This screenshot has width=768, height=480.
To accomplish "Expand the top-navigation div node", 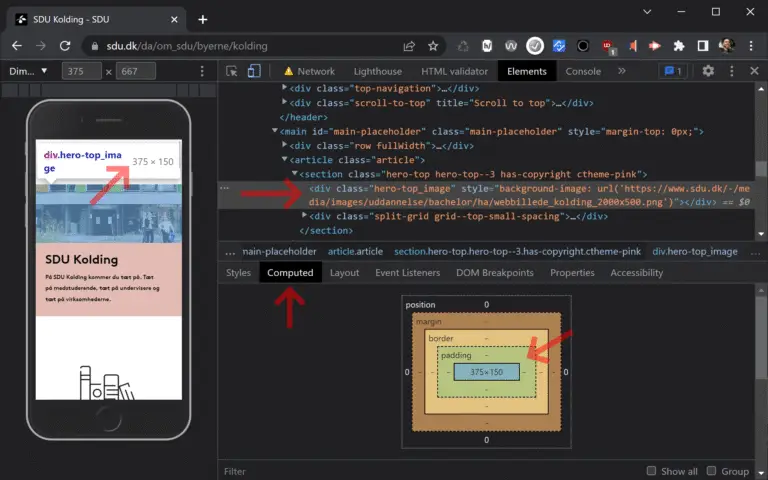I will click(x=284, y=88).
